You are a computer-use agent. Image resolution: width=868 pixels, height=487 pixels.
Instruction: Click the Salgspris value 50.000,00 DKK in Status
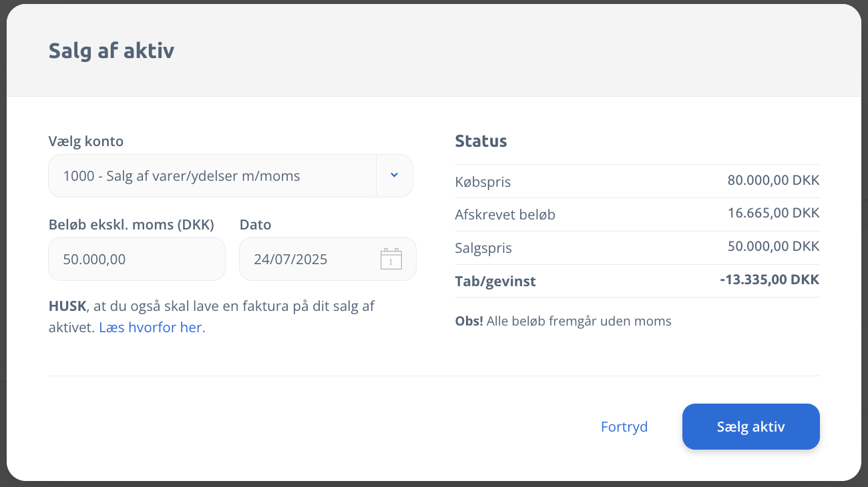[x=773, y=246]
